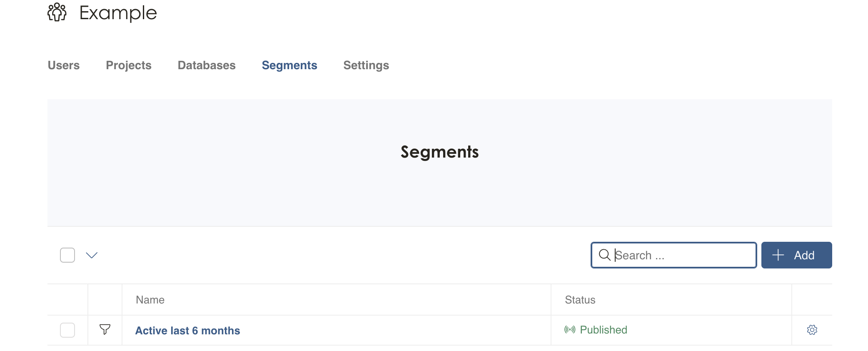This screenshot has height=351, width=868.
Task: Click the plus icon on Add button
Action: [778, 255]
